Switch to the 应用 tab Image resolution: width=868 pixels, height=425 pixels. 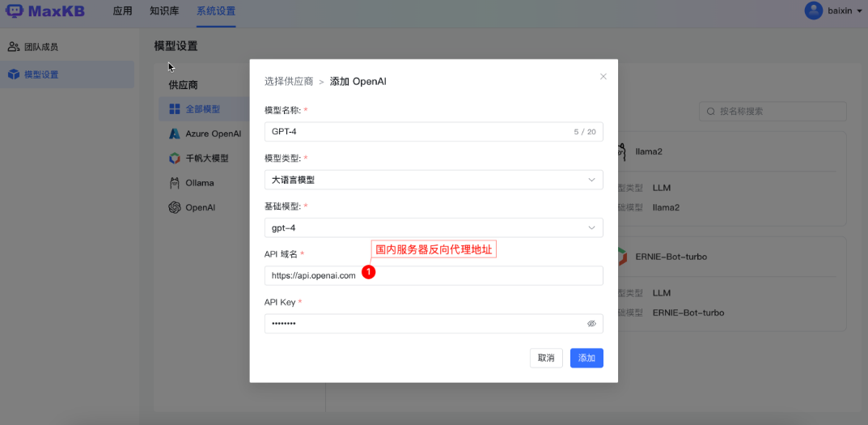click(x=122, y=11)
